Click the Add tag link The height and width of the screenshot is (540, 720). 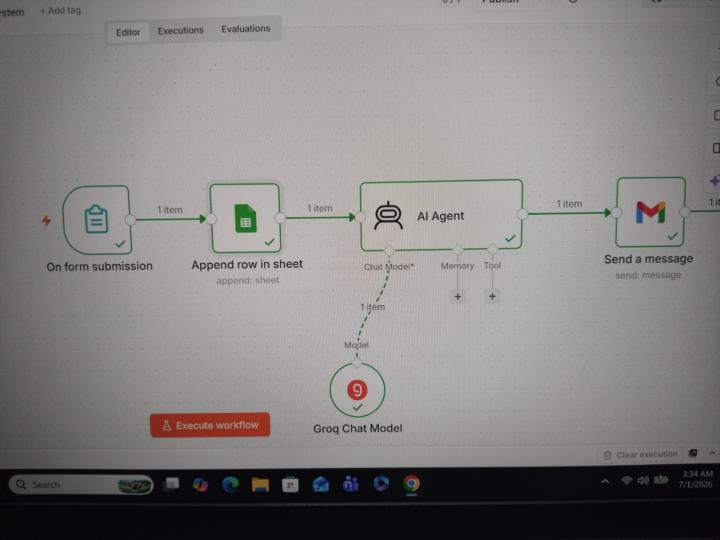61,10
